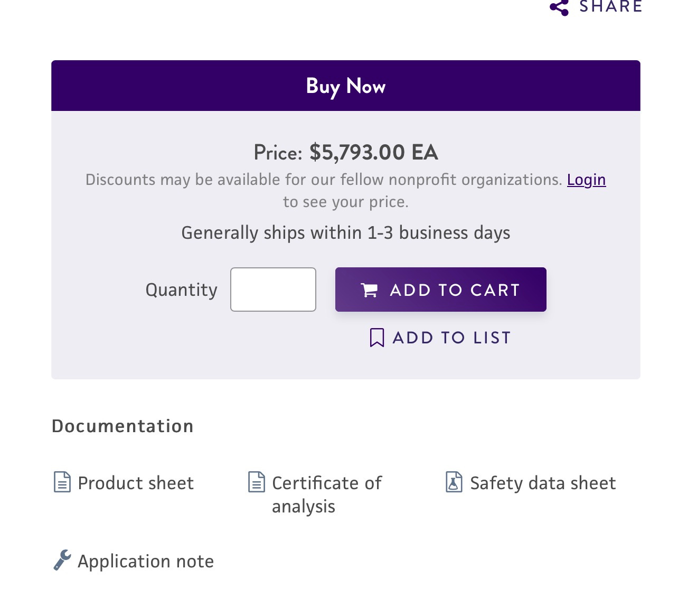Click the $5,793.00 EA price text
The image size is (678, 616).
[x=373, y=152]
